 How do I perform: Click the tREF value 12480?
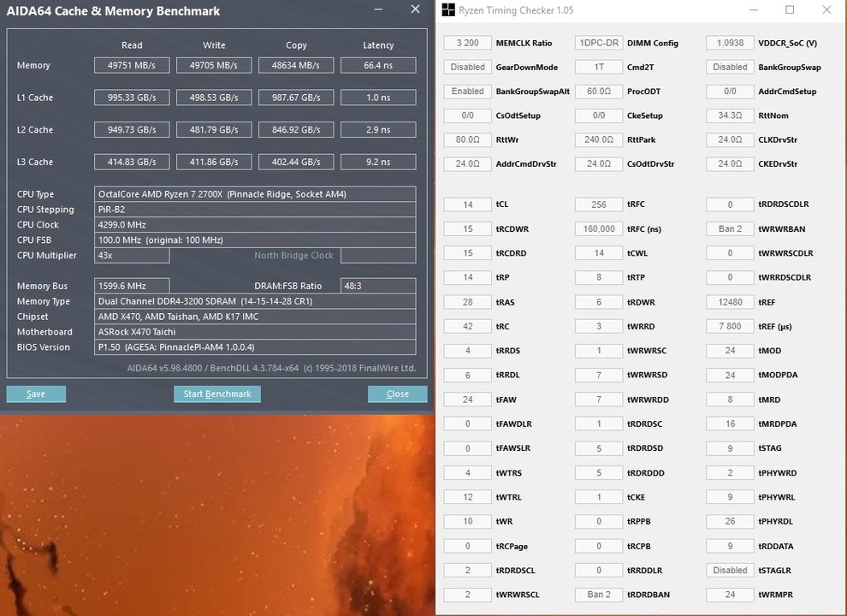730,302
